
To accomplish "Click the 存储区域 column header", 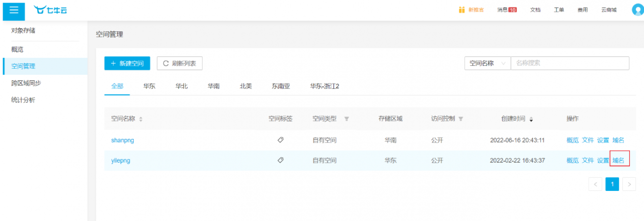I will 390,119.
